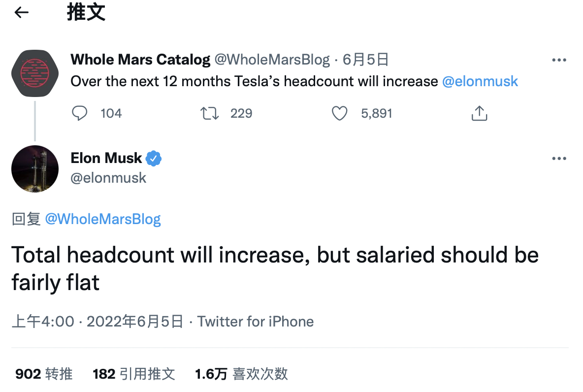View the 902 转推 retweets list
The height and width of the screenshot is (392, 583).
44,374
